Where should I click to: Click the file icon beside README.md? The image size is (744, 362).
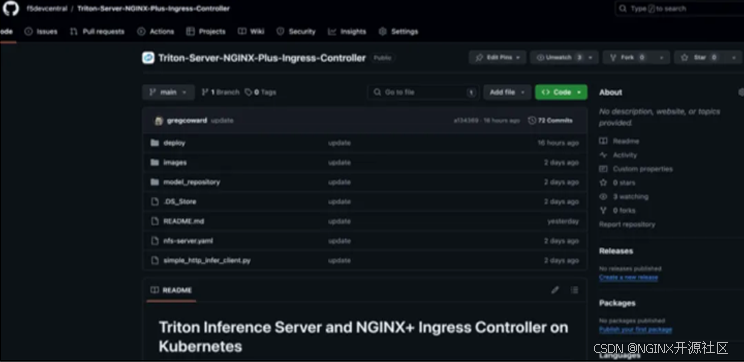154,221
